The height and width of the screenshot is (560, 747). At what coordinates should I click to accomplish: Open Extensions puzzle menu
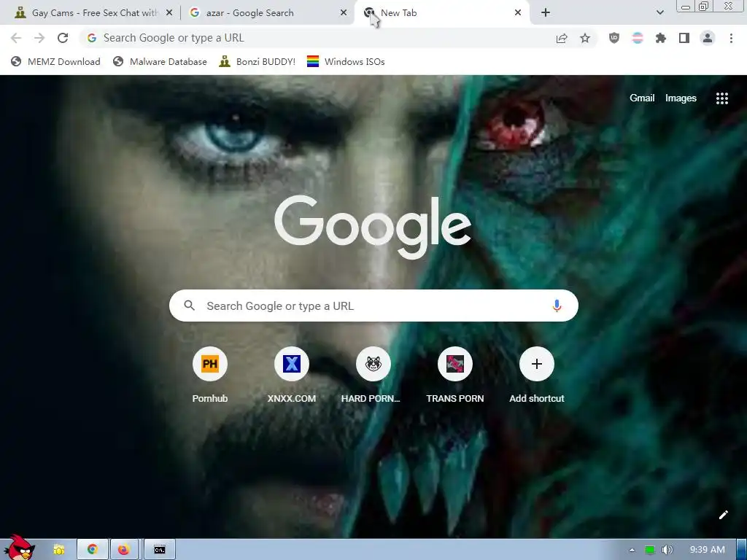tap(661, 38)
